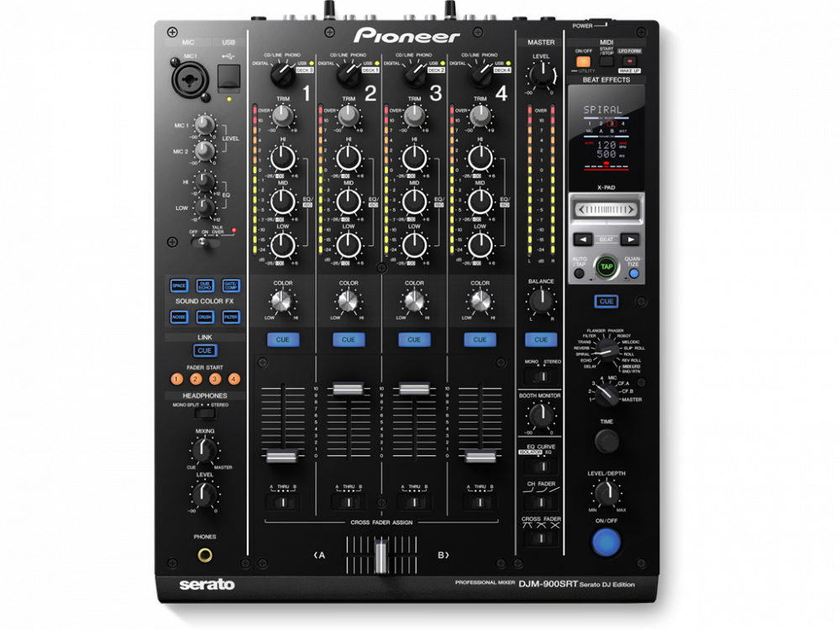This screenshot has width=840, height=630.
Task: Click the crossfader between A and B
Action: pos(381,554)
